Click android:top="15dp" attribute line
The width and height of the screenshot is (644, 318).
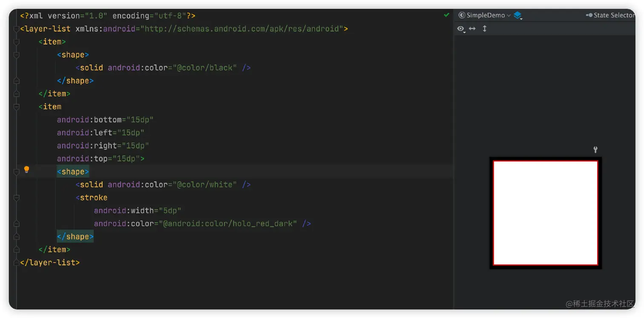coord(101,159)
